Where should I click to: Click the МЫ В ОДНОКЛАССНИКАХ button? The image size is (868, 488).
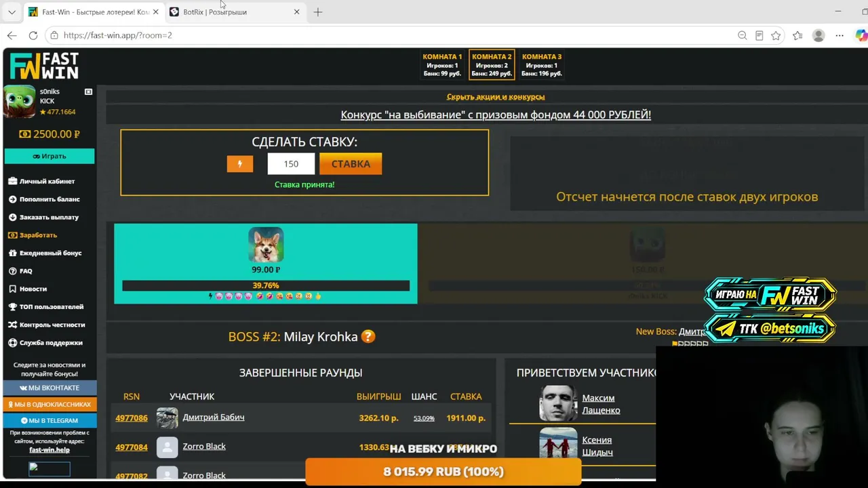click(x=50, y=404)
